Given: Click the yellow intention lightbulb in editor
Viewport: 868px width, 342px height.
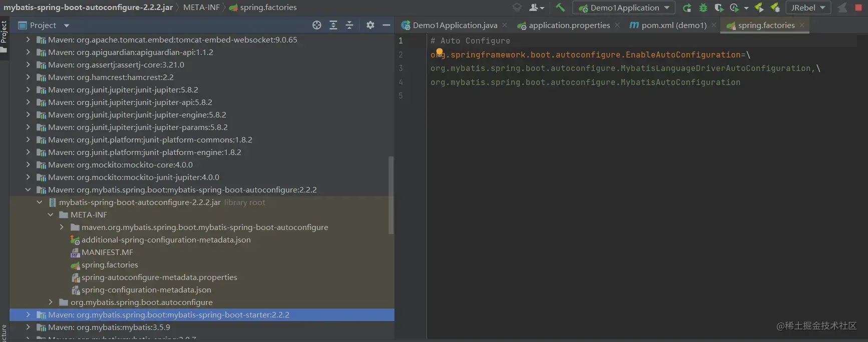Looking at the screenshot, I should coord(440,52).
